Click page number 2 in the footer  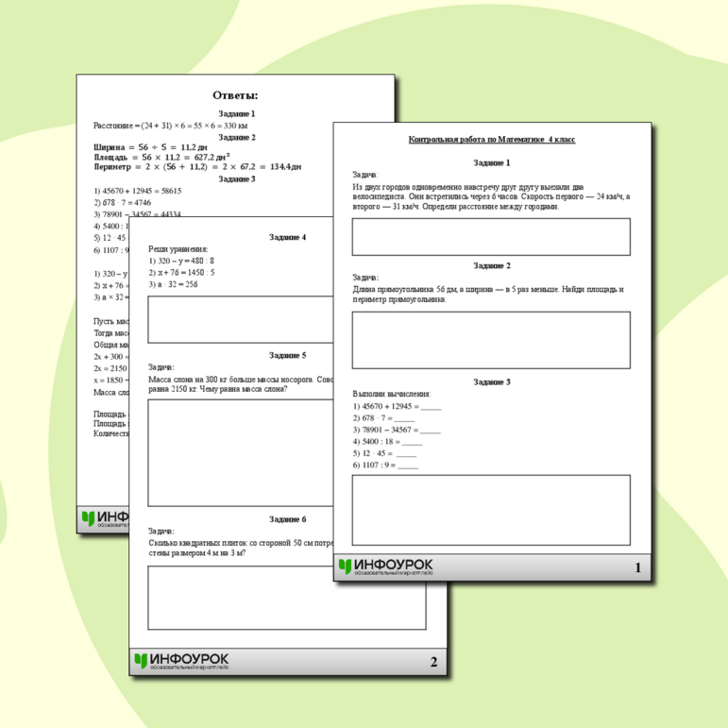(x=433, y=662)
